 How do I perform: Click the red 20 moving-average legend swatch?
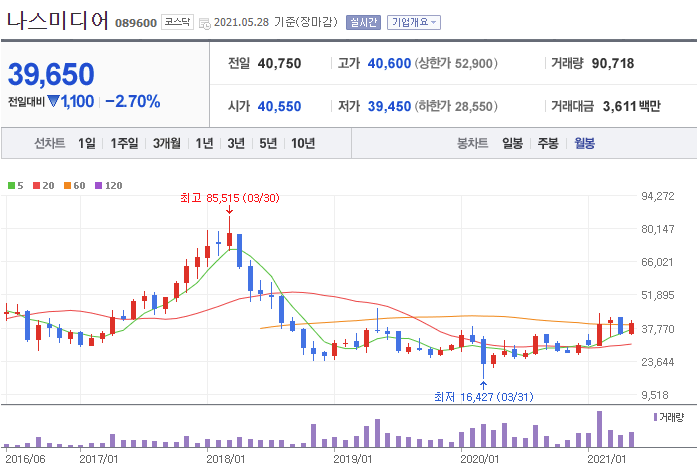pyautogui.click(x=36, y=185)
